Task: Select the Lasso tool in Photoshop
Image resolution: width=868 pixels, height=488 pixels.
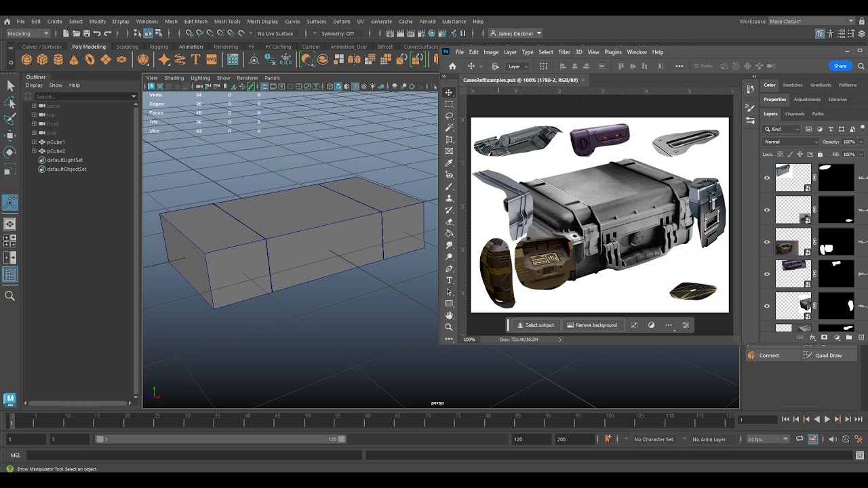Action: (x=449, y=116)
